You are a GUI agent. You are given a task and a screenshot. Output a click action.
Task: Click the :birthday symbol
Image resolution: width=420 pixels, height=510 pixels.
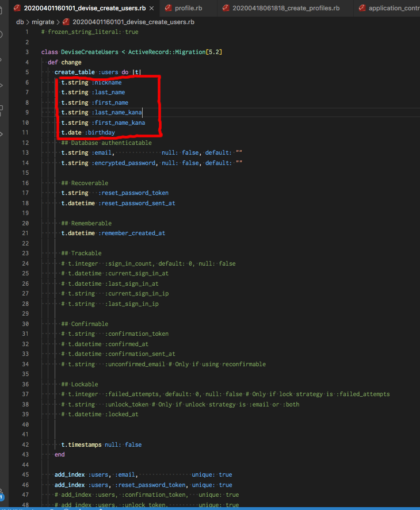(100, 133)
